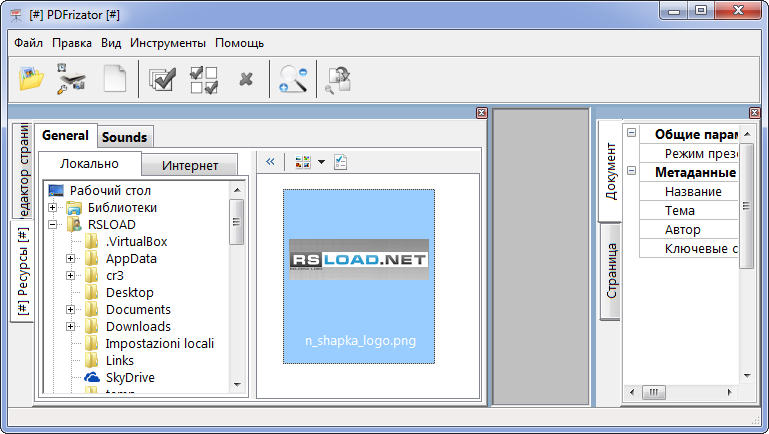Click properties panel vertical scrollbar thumb

click(746, 206)
